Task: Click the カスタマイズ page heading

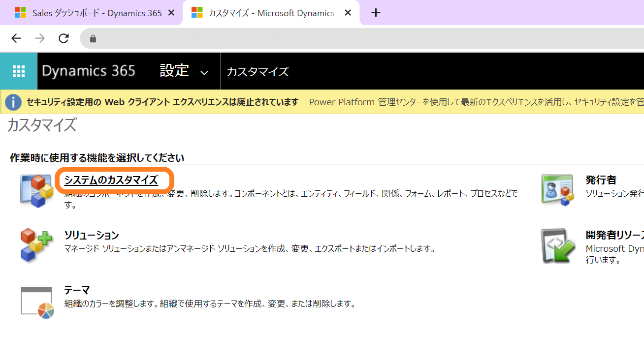Action: 42,125
